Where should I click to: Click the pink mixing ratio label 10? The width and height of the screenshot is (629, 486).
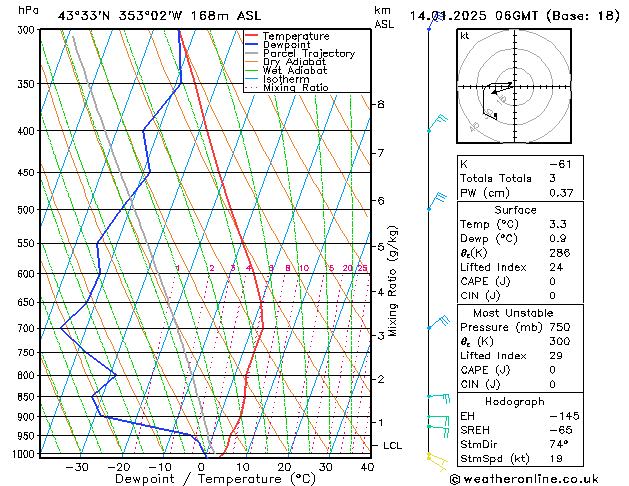[x=304, y=268]
